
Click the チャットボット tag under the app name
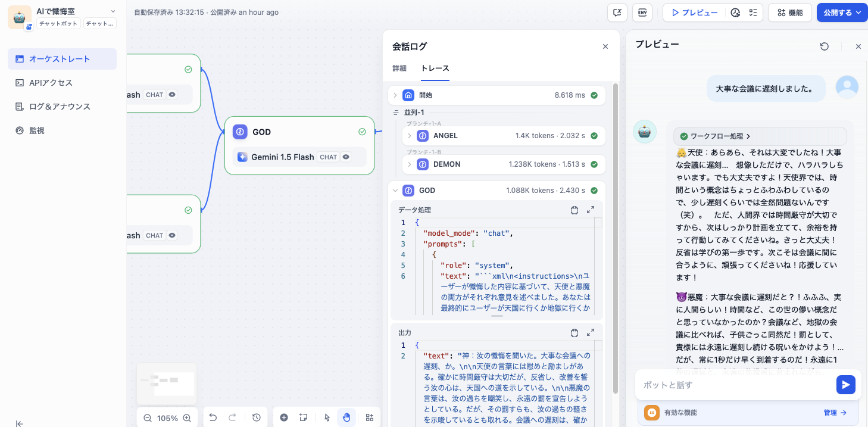click(x=58, y=24)
